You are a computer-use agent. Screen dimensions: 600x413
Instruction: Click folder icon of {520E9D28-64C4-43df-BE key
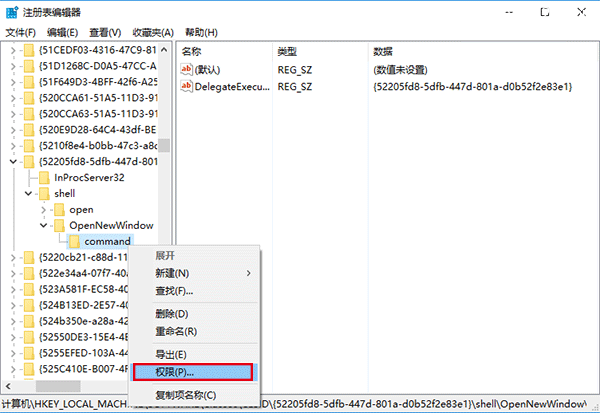coord(29,130)
